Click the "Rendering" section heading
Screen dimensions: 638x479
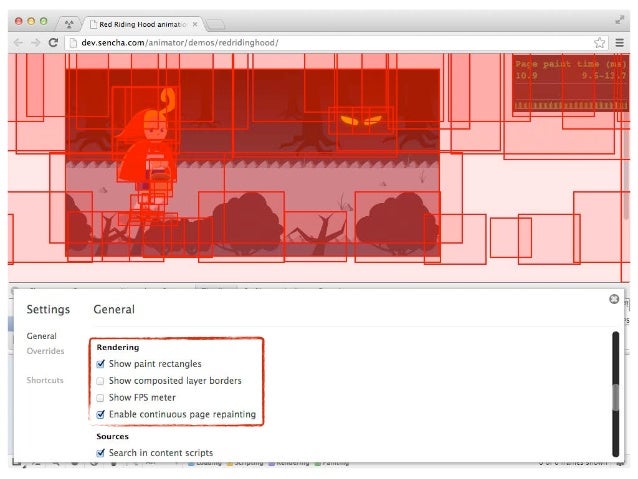pyautogui.click(x=118, y=347)
